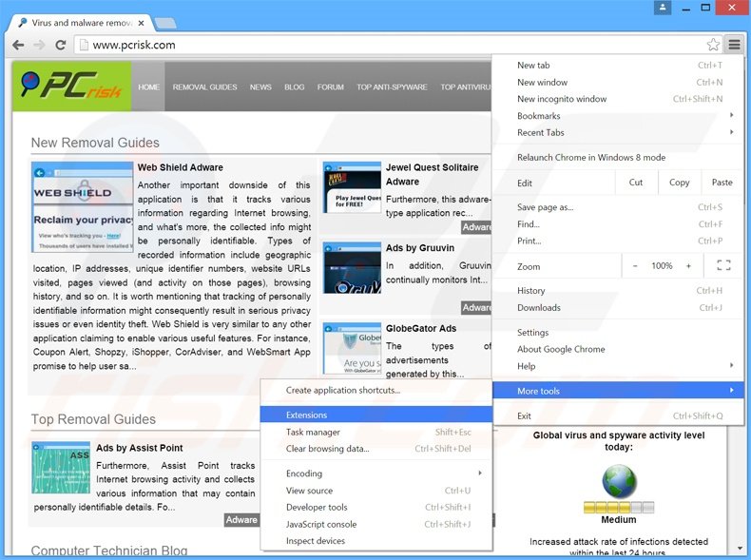Open Ads by Assist Point thumbnail

[61, 468]
